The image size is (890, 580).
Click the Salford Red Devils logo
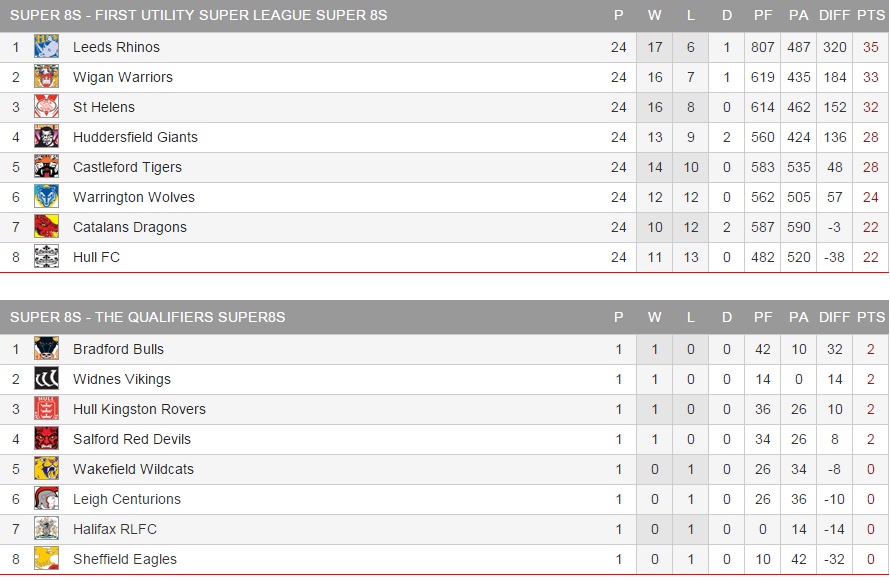point(46,439)
